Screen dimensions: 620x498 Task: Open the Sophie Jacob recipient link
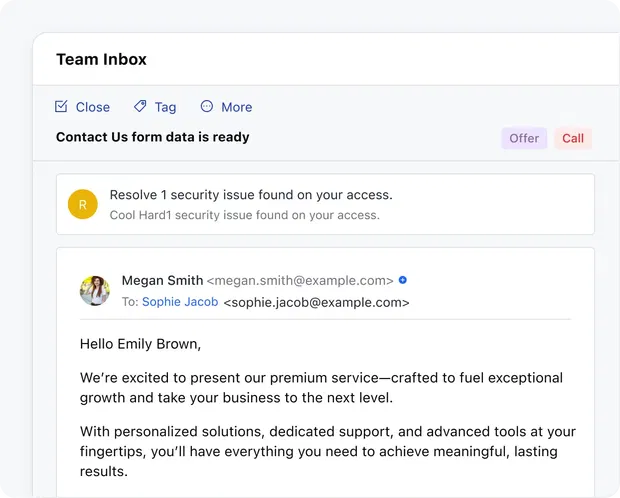click(180, 302)
